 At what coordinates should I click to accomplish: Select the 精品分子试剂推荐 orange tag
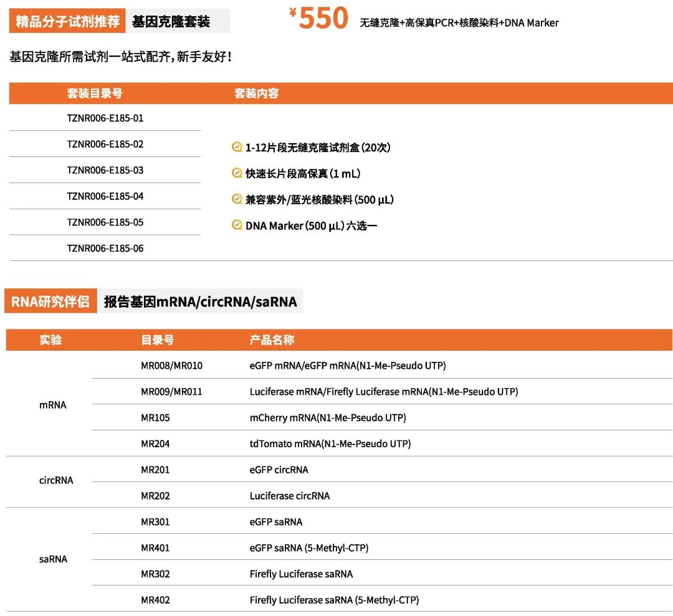coord(67,21)
